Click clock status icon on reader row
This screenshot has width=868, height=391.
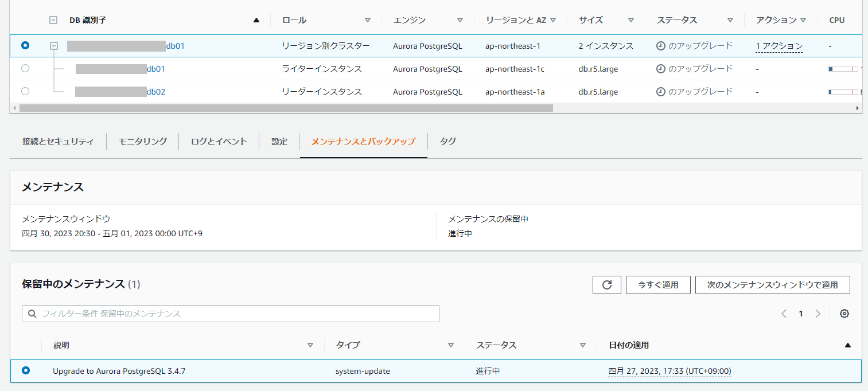[x=661, y=92]
